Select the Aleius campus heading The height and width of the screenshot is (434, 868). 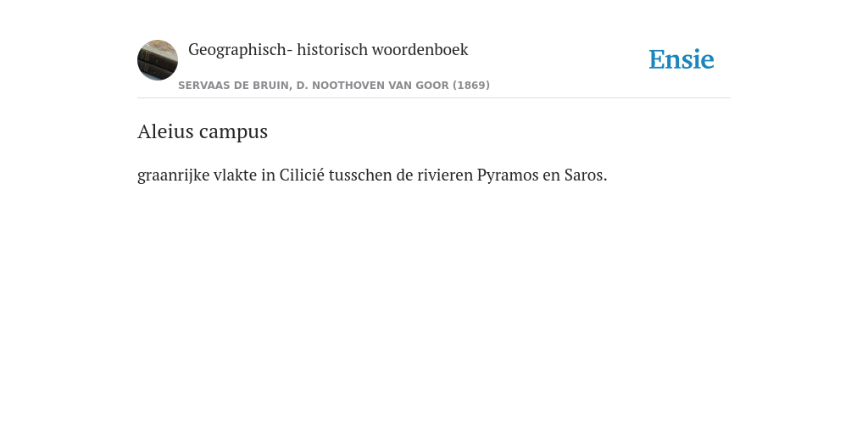pos(203,131)
